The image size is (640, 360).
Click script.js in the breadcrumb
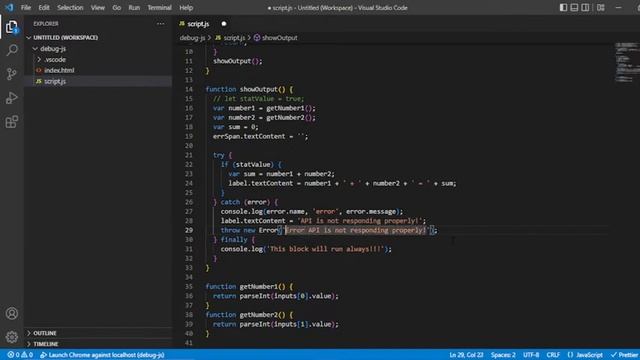point(231,38)
